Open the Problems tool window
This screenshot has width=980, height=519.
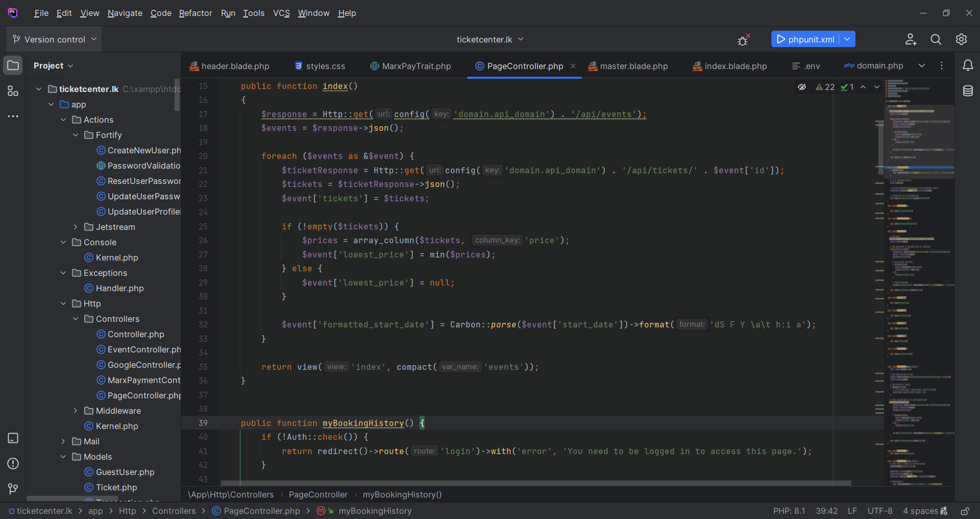point(13,463)
